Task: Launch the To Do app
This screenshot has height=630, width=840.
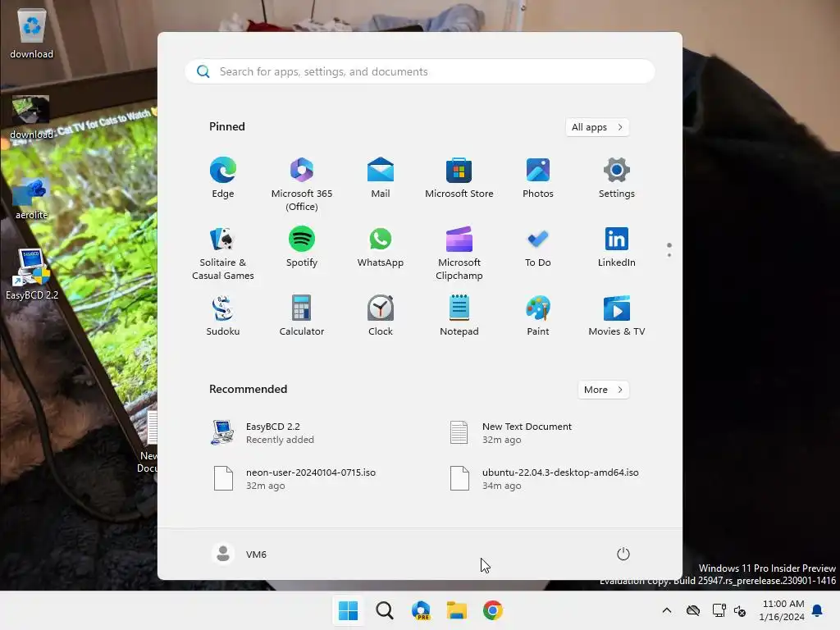Action: pos(538,248)
